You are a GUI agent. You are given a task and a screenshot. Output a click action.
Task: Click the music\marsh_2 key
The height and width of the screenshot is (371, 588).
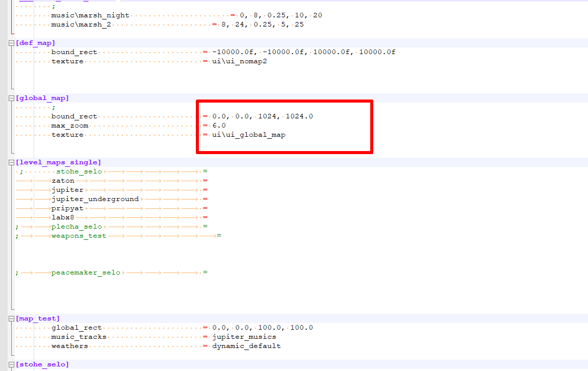pos(81,24)
